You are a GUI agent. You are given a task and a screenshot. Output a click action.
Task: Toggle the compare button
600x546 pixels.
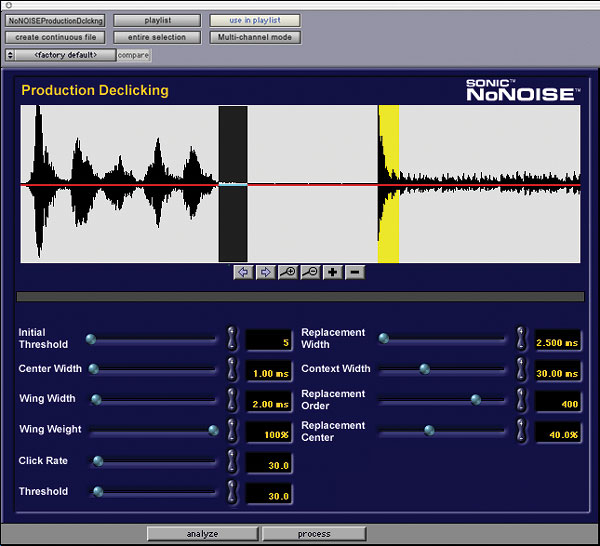(x=134, y=55)
